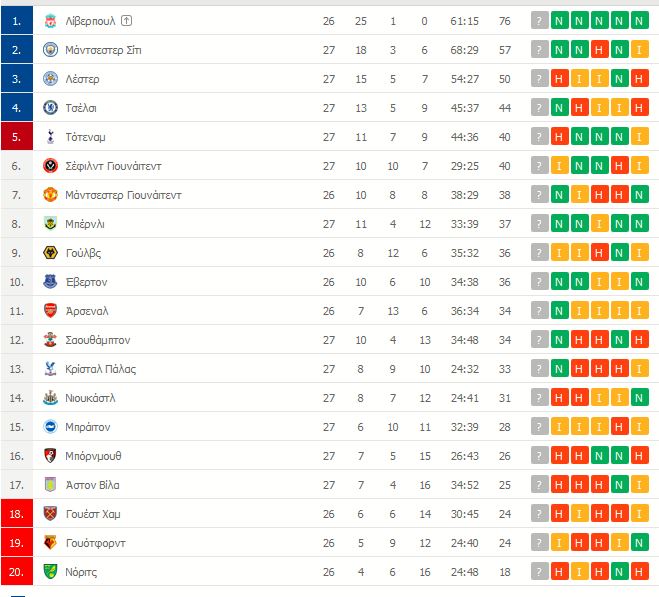
Task: Open the Άστον Βίλα team link
Action: point(92,485)
